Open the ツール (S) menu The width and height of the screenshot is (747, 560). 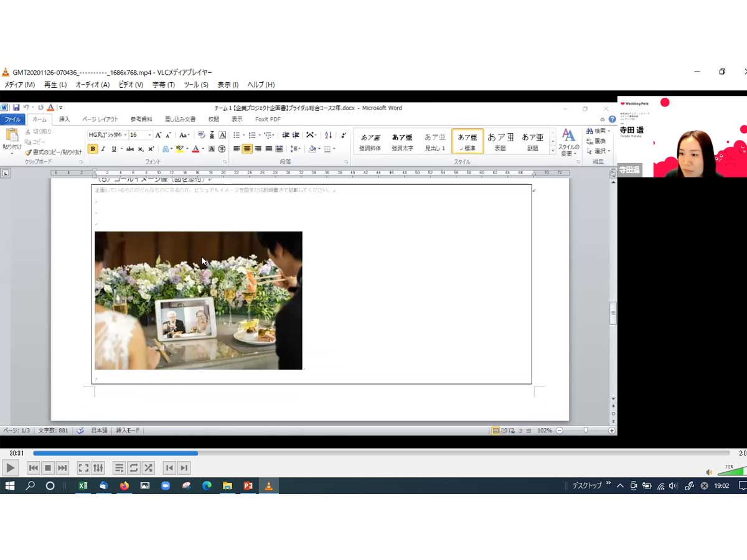(x=196, y=85)
